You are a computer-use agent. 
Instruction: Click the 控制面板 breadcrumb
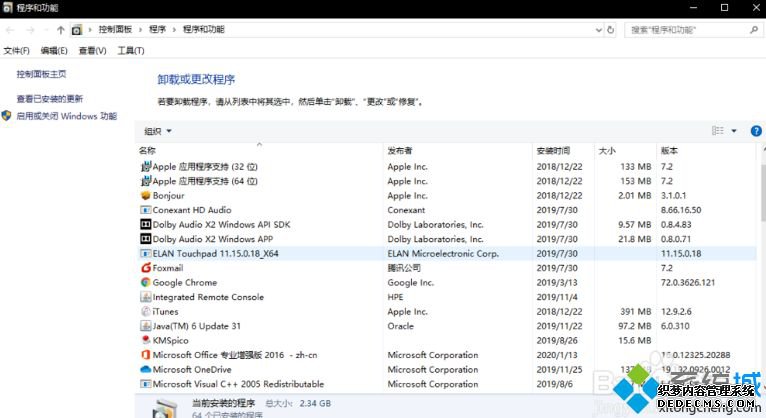(x=115, y=29)
